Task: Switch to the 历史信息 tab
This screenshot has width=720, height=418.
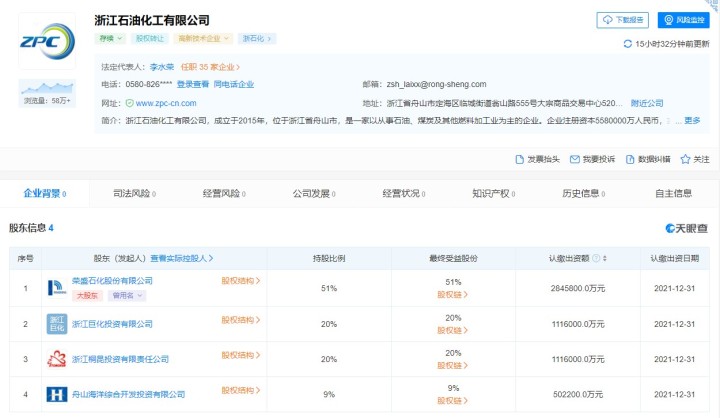Action: point(584,193)
